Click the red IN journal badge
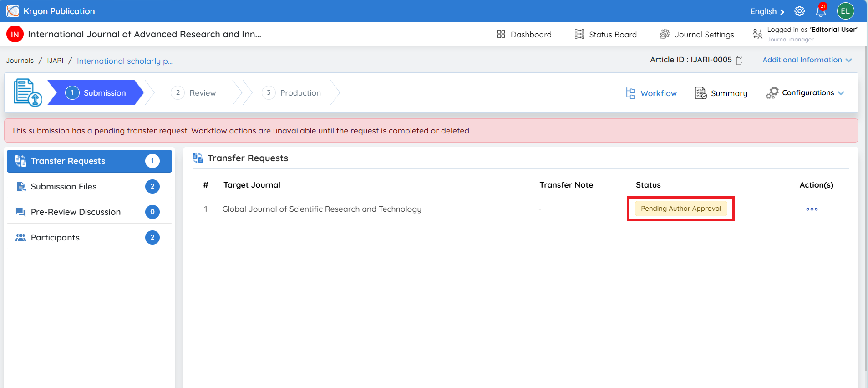 tap(15, 34)
